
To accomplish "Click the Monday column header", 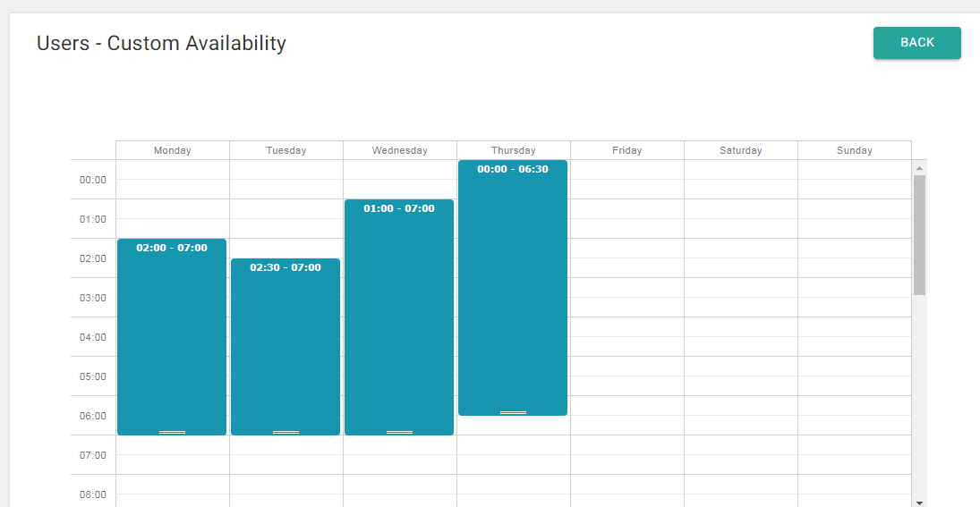I will click(173, 150).
